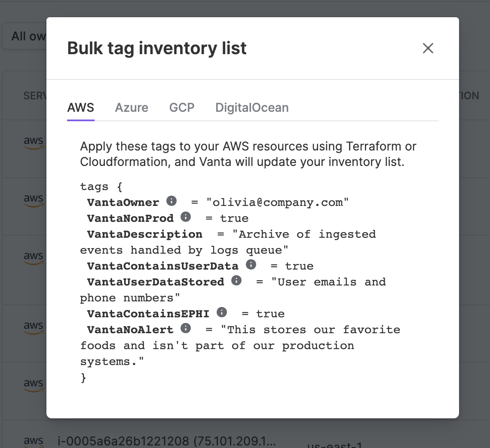Click the i-0005a6a26b1221208 instance row
Screen dimensions: 490x448
(167, 441)
